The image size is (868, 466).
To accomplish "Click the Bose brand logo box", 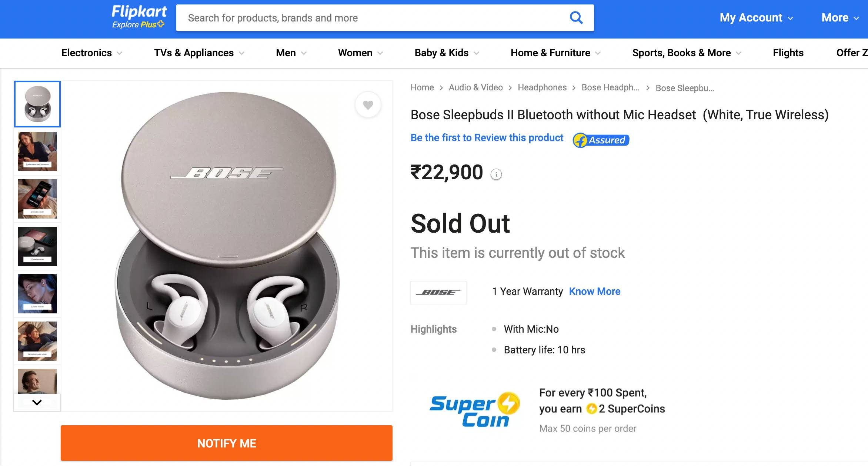I will (x=438, y=292).
